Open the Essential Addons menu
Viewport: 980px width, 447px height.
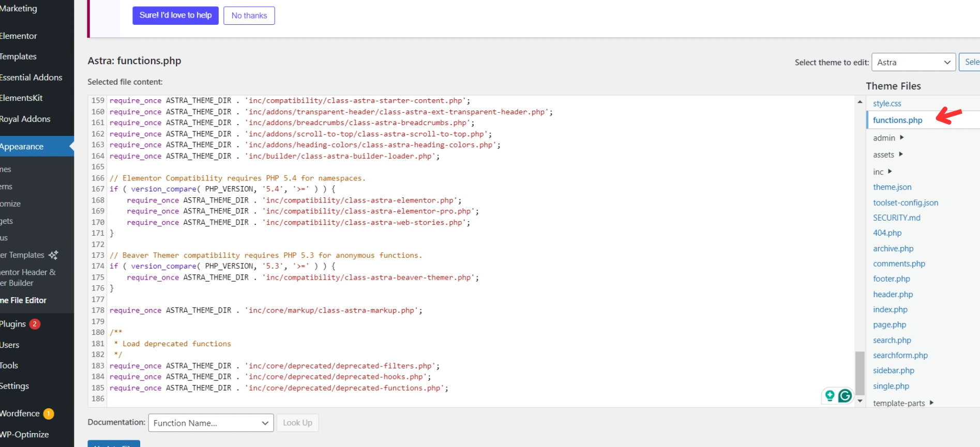click(31, 77)
